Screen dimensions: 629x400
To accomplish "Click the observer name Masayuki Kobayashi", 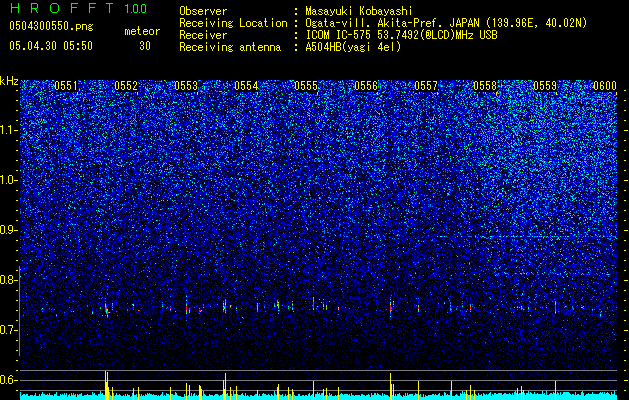I will 359,11.
